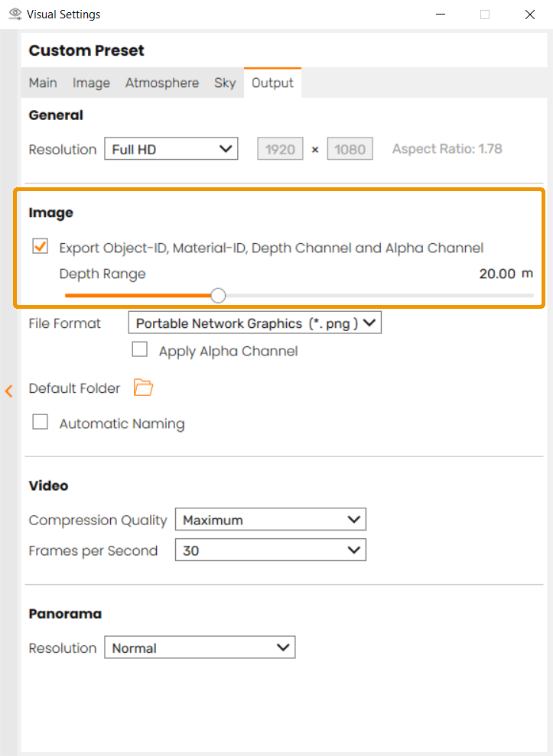Close the Visual Settings window

pyautogui.click(x=529, y=15)
